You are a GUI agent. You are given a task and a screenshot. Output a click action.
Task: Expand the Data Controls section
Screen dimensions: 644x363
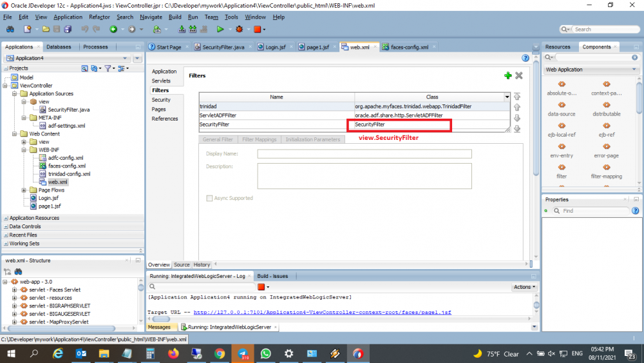[x=6, y=226]
